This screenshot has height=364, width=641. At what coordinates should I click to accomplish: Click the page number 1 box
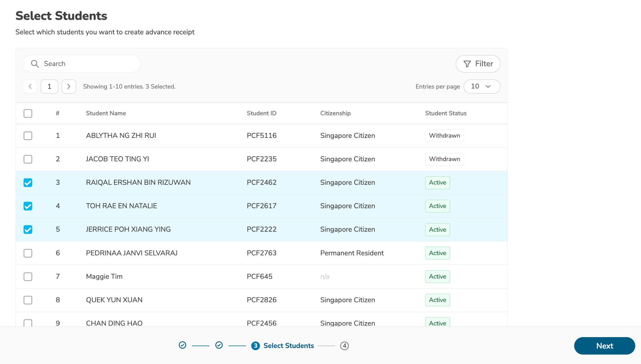(x=49, y=87)
